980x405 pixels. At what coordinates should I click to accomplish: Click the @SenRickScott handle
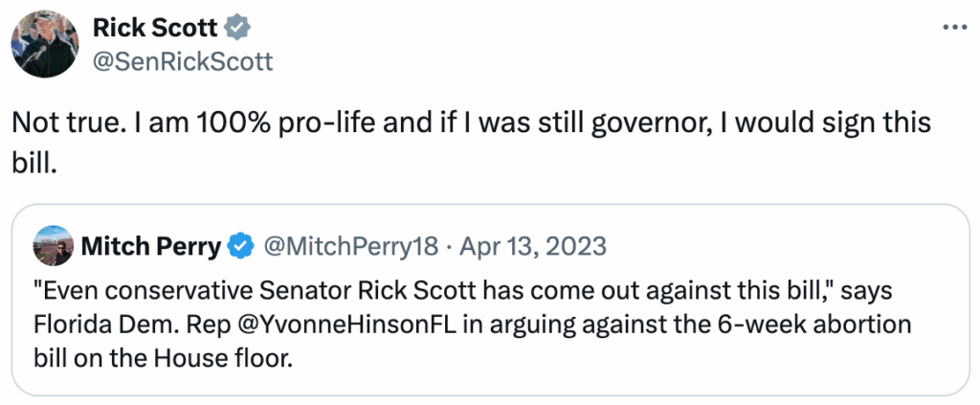click(182, 61)
